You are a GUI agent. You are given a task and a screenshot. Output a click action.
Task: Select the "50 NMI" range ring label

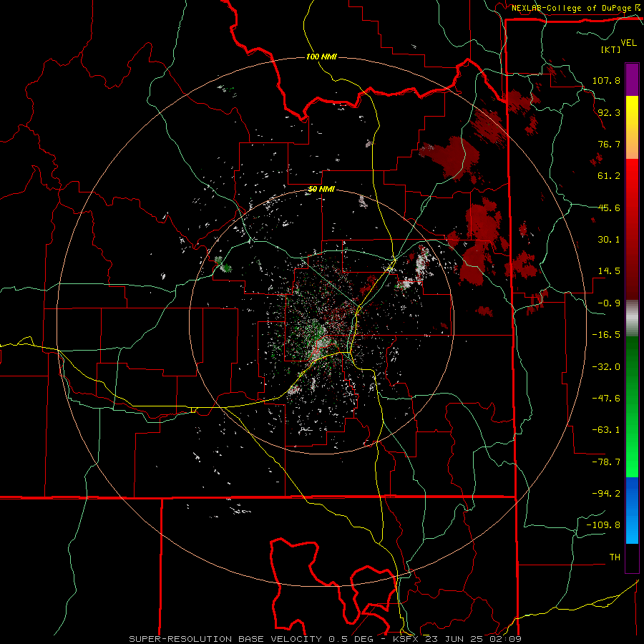321,189
